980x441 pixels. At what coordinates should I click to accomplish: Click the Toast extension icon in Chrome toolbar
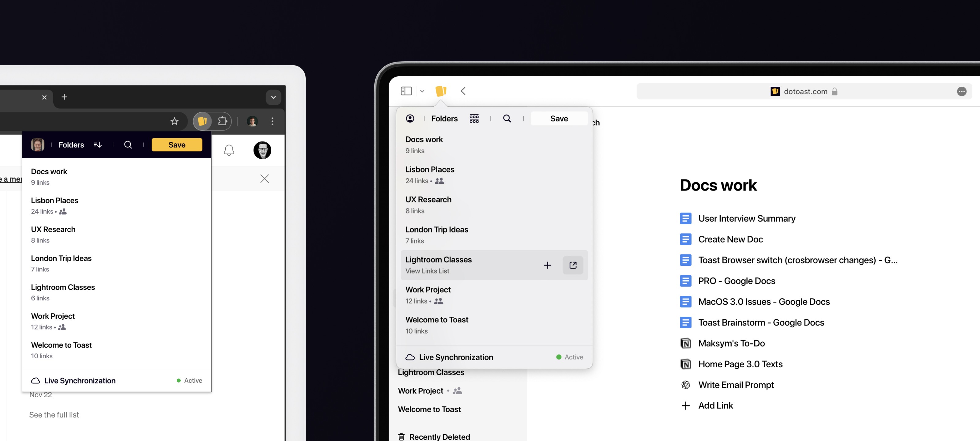(x=202, y=121)
